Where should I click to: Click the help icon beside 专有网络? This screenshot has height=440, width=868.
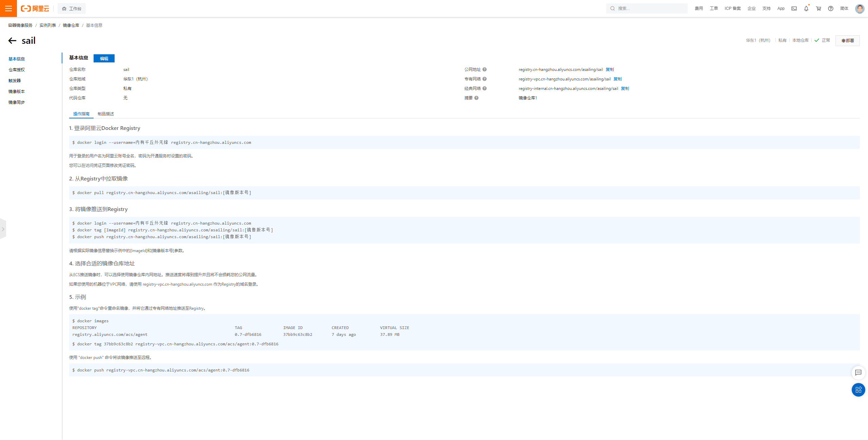485,79
